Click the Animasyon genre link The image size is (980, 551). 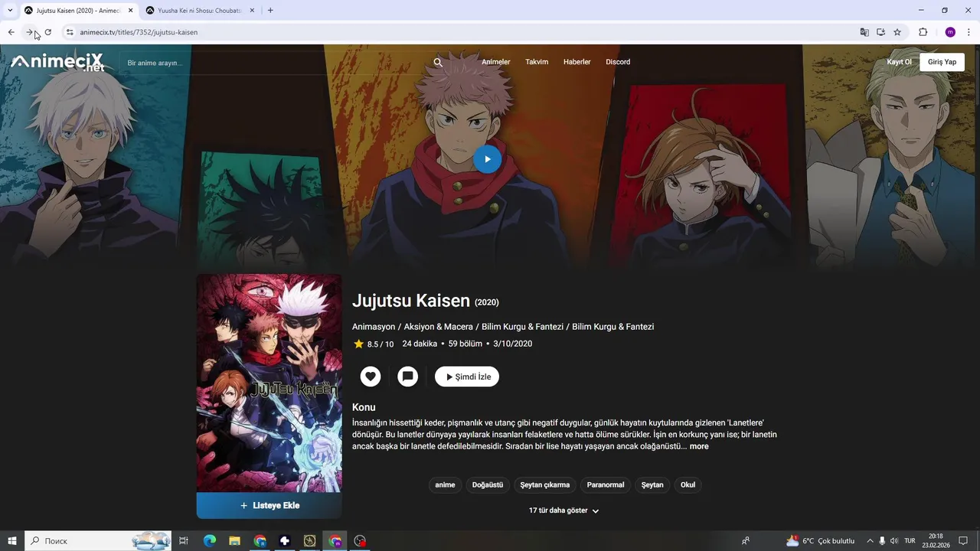pos(374,327)
